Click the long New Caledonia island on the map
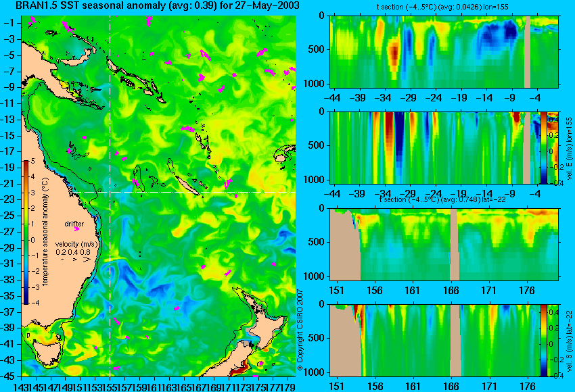Screen dimensions: 575x392 tap(187, 186)
